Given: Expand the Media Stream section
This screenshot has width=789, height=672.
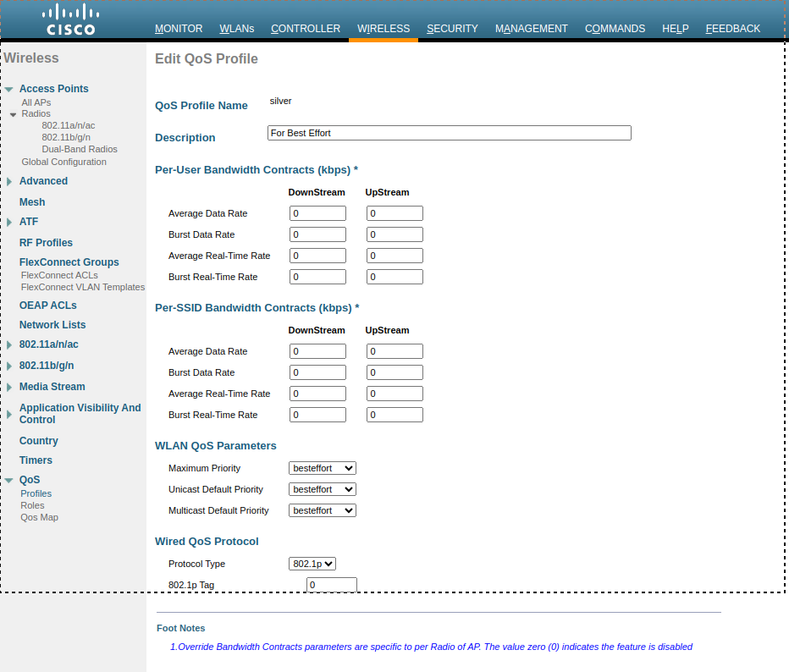Looking at the screenshot, I should pyautogui.click(x=9, y=387).
